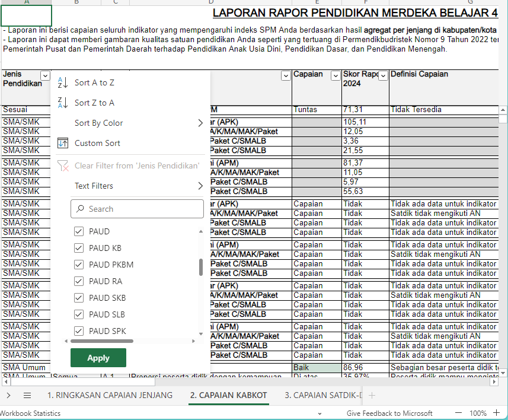
Task: Expand Sort By Color arrow
Action: tap(200, 123)
